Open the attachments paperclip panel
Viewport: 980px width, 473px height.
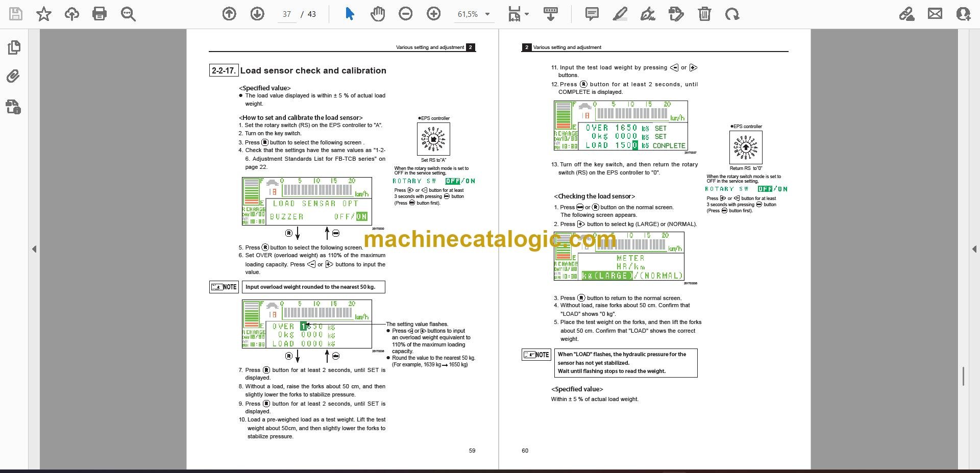[14, 77]
